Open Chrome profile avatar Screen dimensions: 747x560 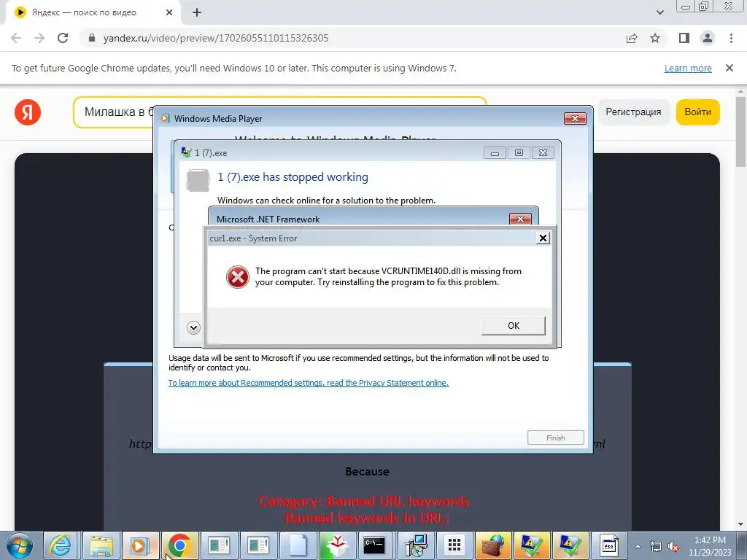(x=708, y=38)
